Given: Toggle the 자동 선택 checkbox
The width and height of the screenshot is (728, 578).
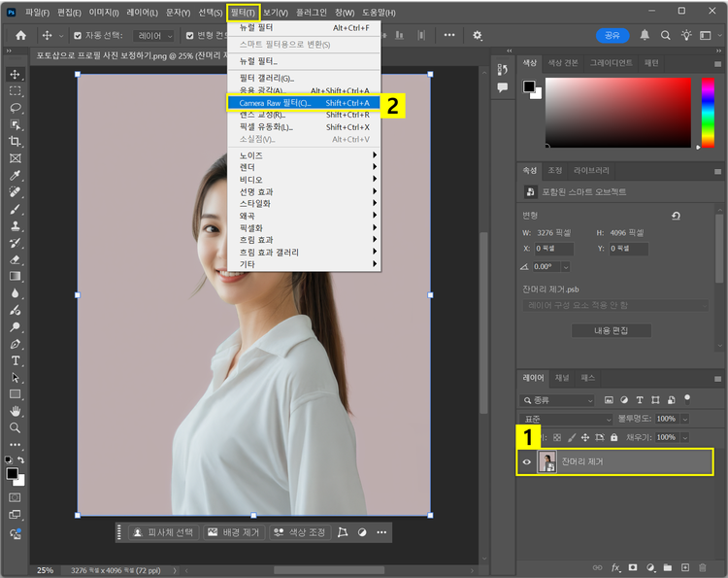Looking at the screenshot, I should coord(78,35).
